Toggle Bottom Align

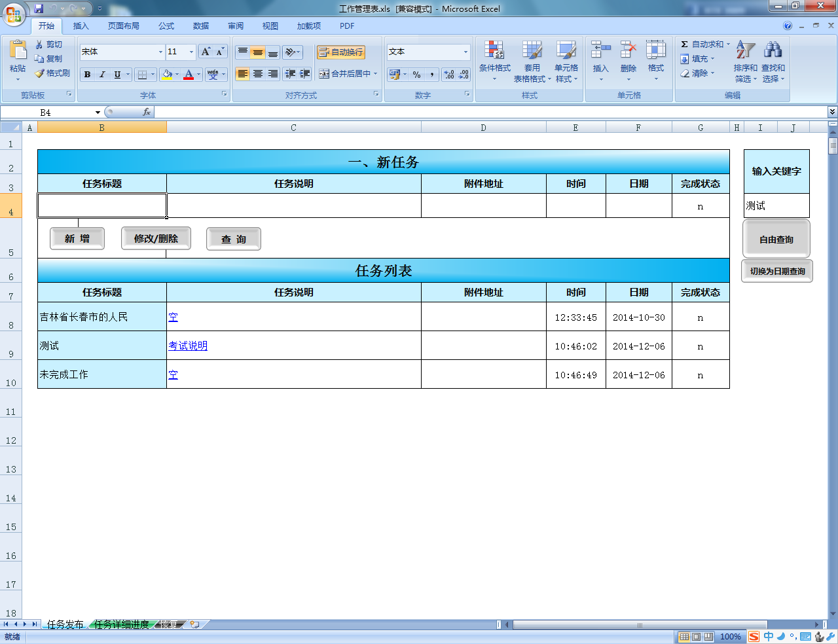click(x=273, y=52)
